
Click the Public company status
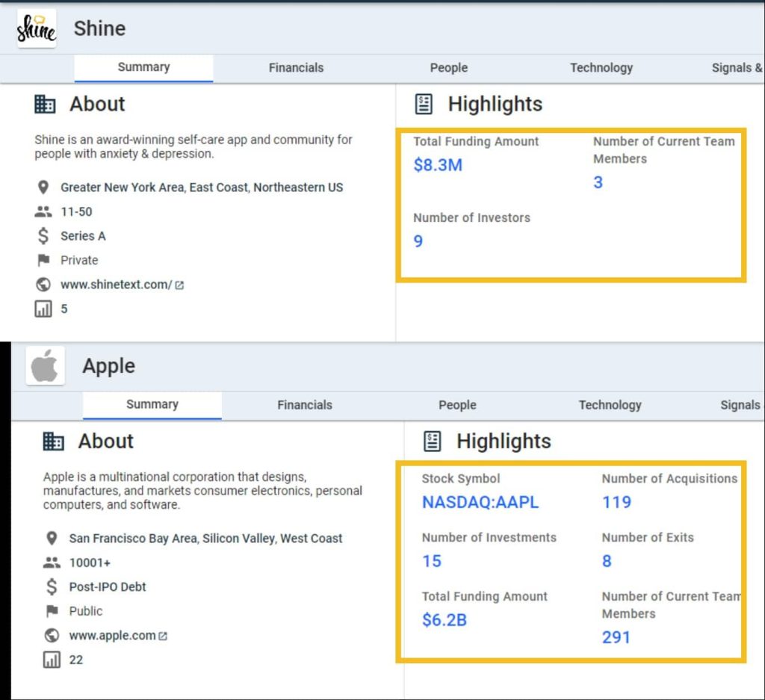[x=86, y=611]
